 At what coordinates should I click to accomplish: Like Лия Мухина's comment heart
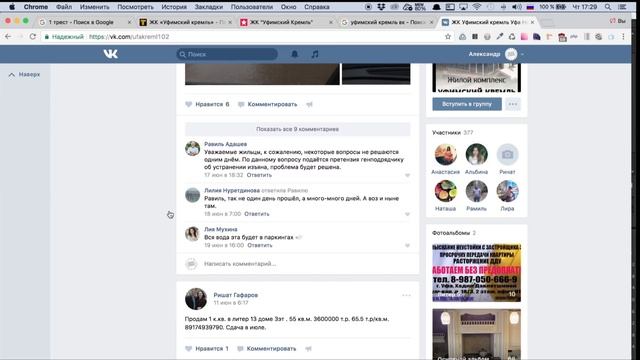[x=407, y=246]
